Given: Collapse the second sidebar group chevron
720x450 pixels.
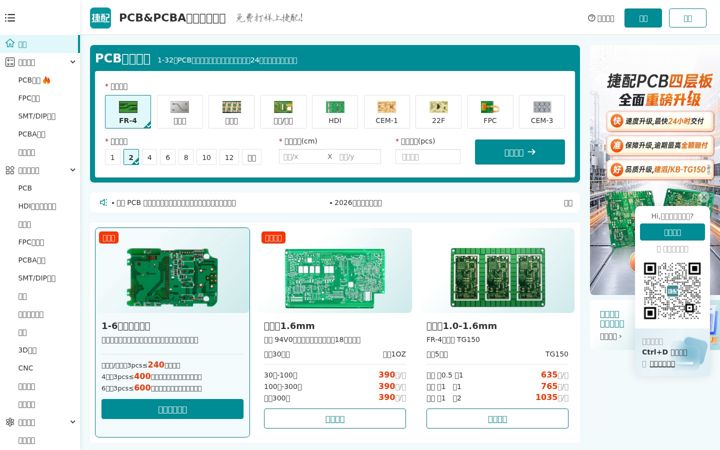Looking at the screenshot, I should click(73, 170).
